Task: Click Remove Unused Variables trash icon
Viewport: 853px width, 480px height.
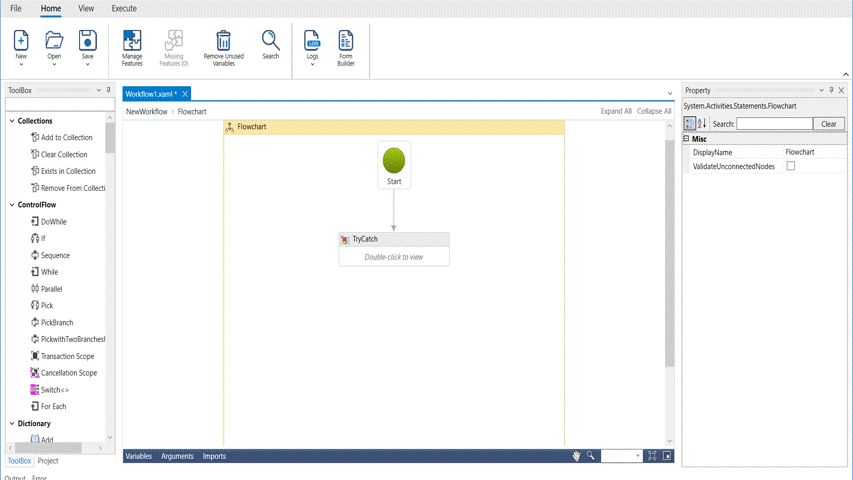Action: [x=223, y=41]
